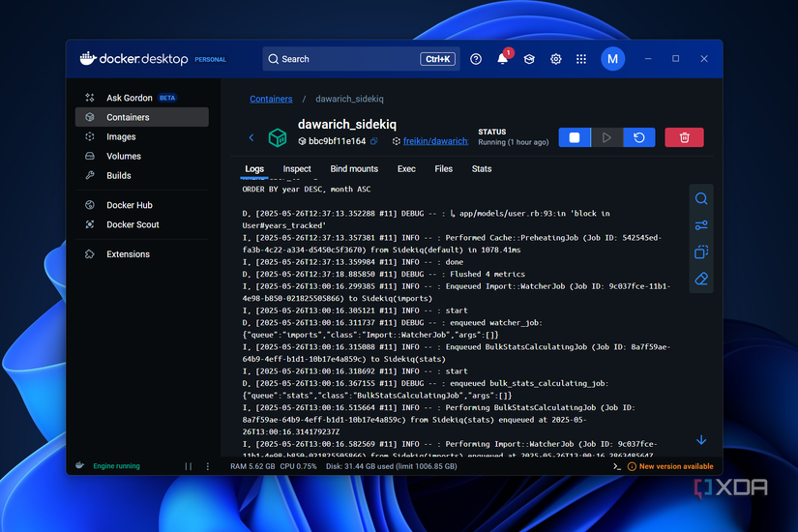This screenshot has height=532, width=798.
Task: Open notifications bell icon
Action: point(502,59)
